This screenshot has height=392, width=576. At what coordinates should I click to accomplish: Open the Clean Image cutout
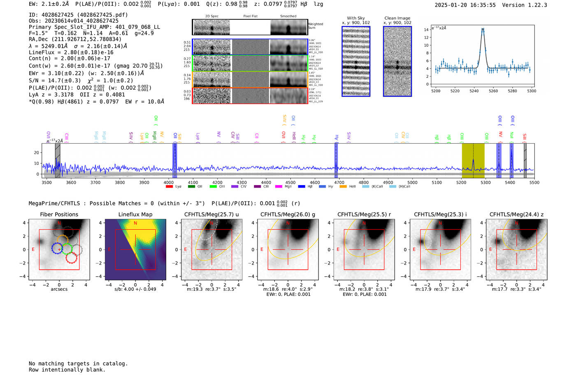point(397,61)
